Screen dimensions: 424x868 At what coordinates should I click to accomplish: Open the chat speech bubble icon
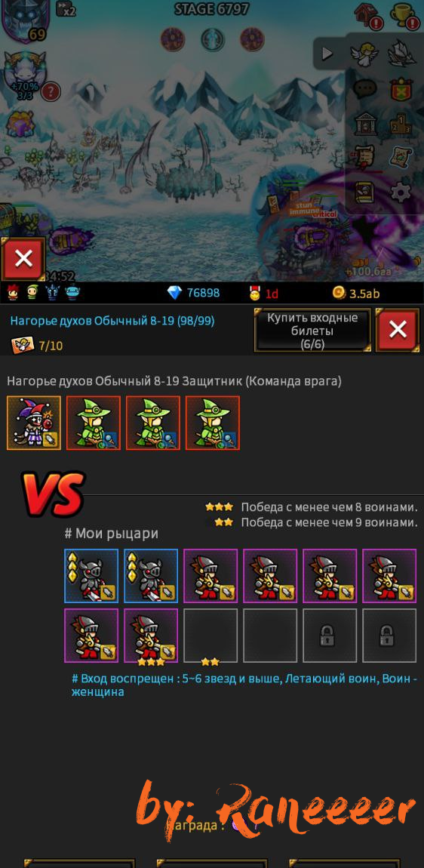click(x=364, y=88)
